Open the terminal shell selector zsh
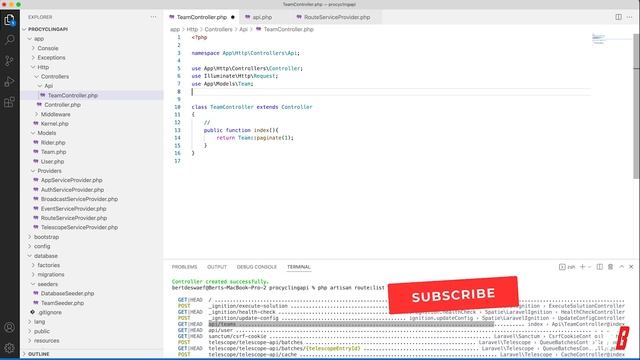Viewport: 640px width, 360px height. click(x=567, y=267)
